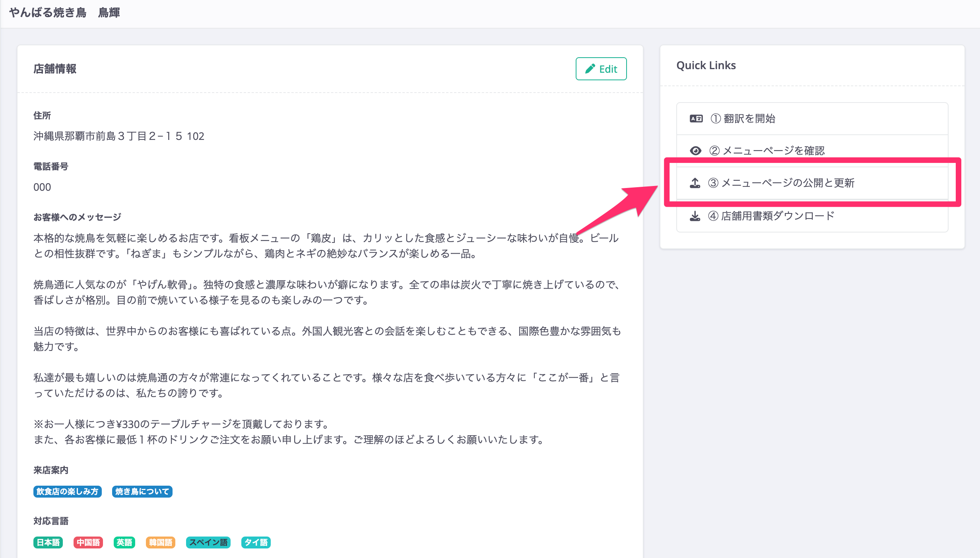Click the download icon beside 店舗用書類ダウンロード

click(x=695, y=216)
